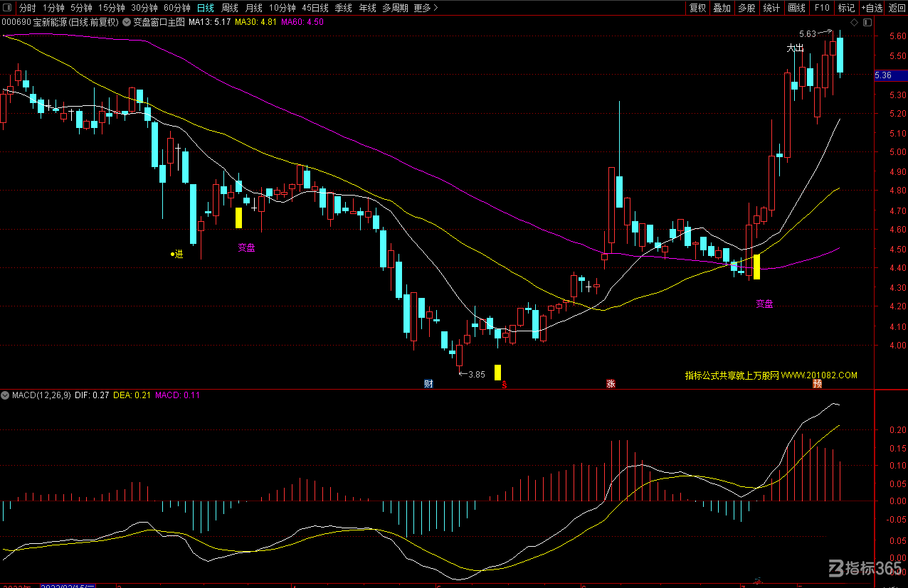The height and width of the screenshot is (588, 908).
Task: Click the red $ event marker
Action: tap(504, 384)
